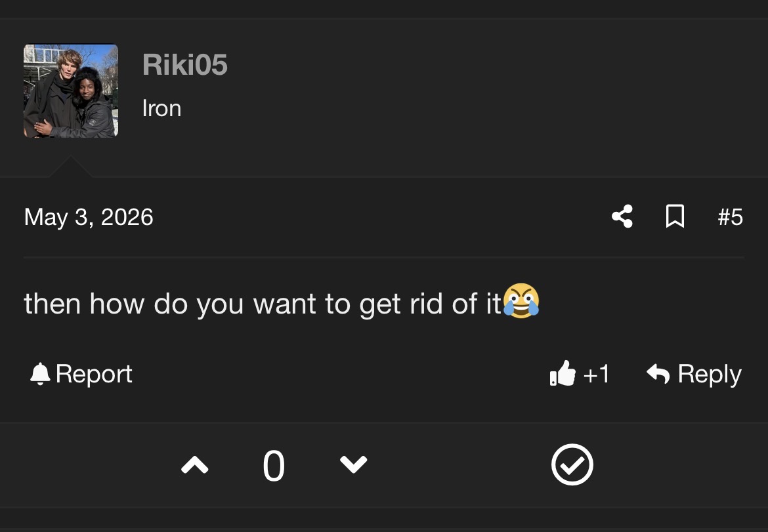Screen dimensions: 768x532
Task: Click the small pointer notch below the avatar
Action: [x=70, y=167]
